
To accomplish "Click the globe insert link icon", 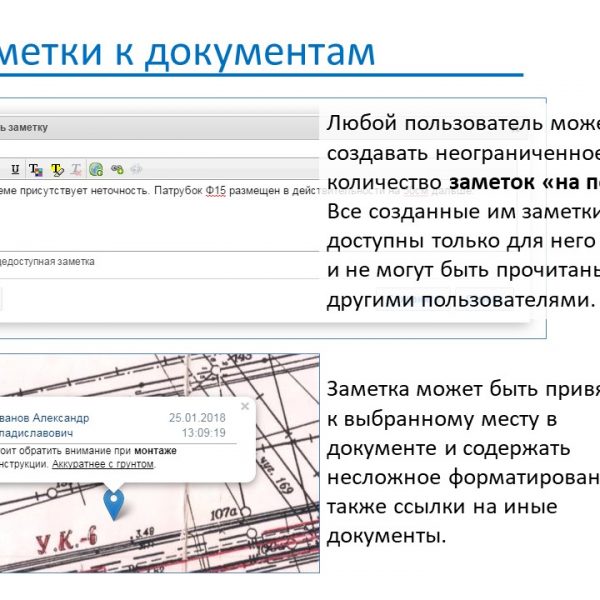I will click(x=96, y=169).
